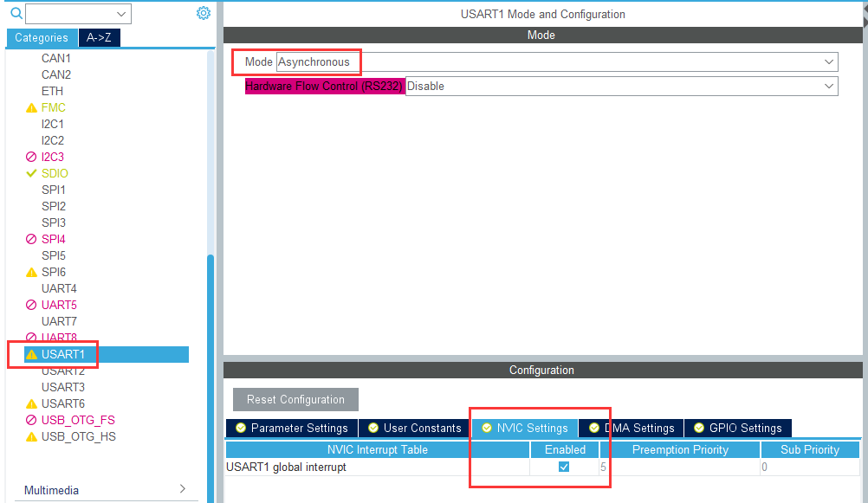Select USB_OTG_HS in the peripheral list
The height and width of the screenshot is (503, 868).
pyautogui.click(x=79, y=436)
